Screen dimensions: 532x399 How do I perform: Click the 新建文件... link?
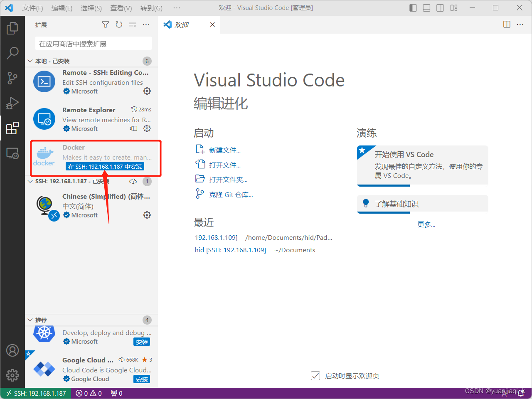(225, 150)
